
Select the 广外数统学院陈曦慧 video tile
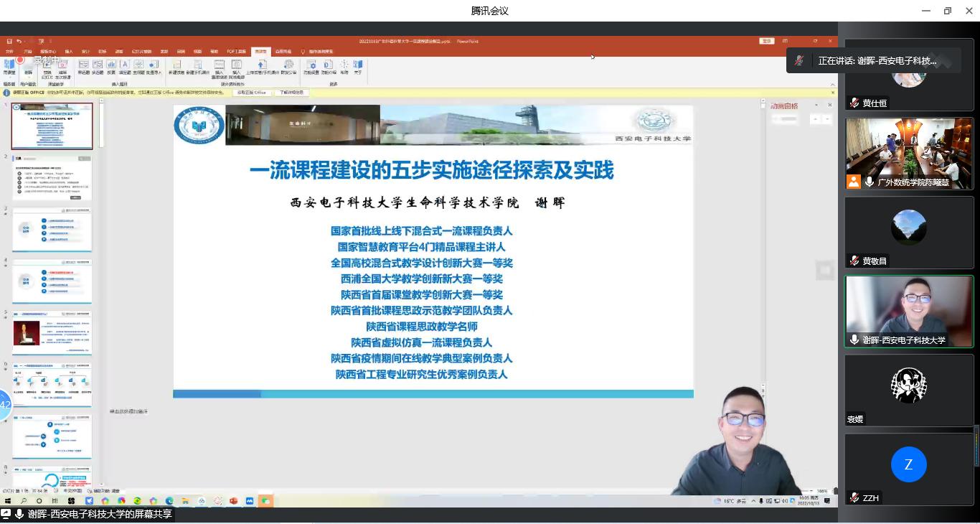(x=908, y=154)
